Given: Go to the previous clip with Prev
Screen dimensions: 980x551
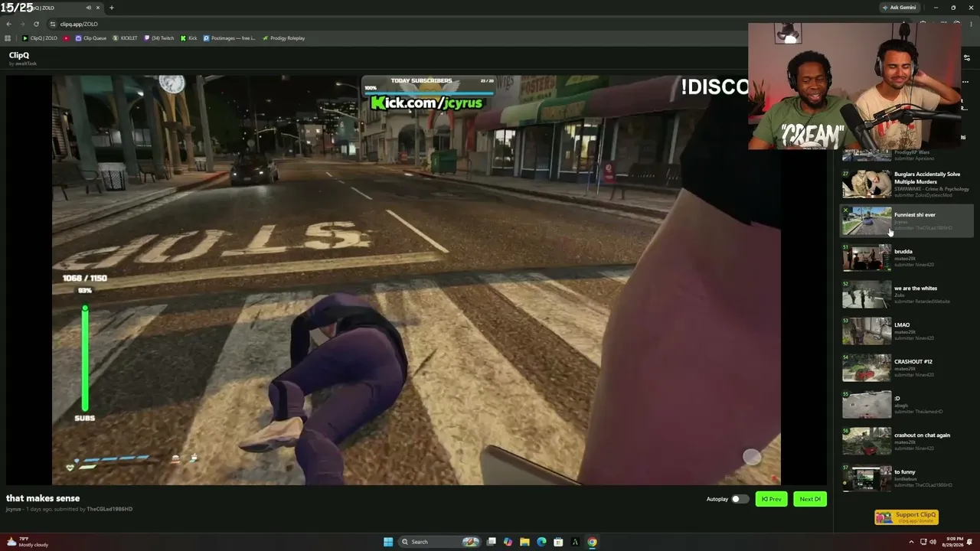Looking at the screenshot, I should [x=771, y=499].
